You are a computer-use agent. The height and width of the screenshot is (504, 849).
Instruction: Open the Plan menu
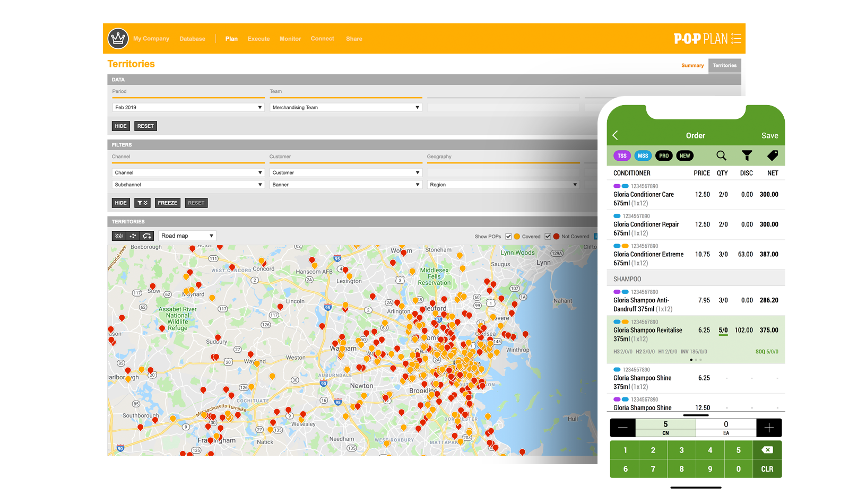pos(231,39)
